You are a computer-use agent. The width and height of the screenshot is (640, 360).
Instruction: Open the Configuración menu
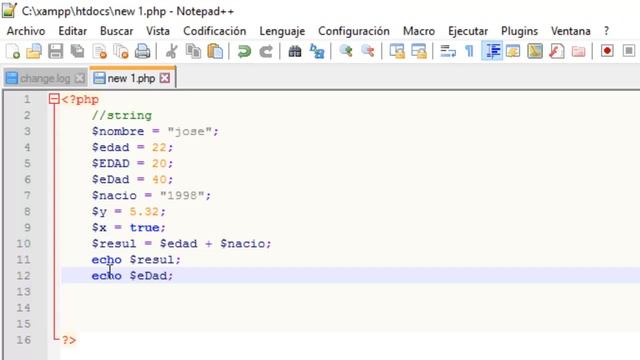pyautogui.click(x=354, y=31)
